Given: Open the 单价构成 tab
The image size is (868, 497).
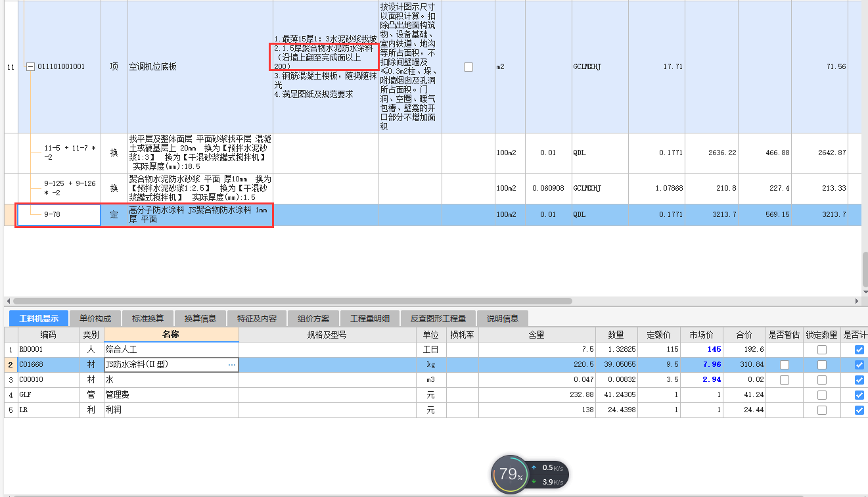Looking at the screenshot, I should [x=95, y=319].
